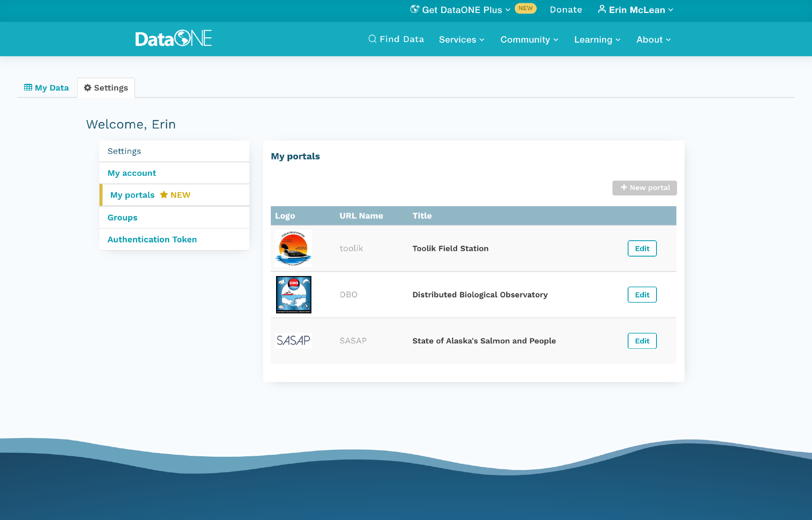Click the New portal button

644,188
